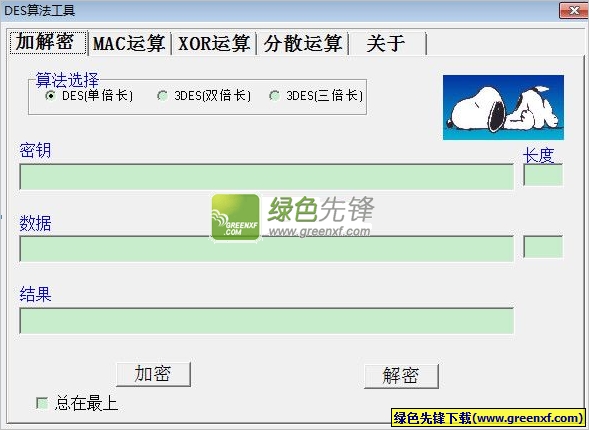Switch to the MAC运算 tab
589x430 pixels.
click(x=129, y=44)
